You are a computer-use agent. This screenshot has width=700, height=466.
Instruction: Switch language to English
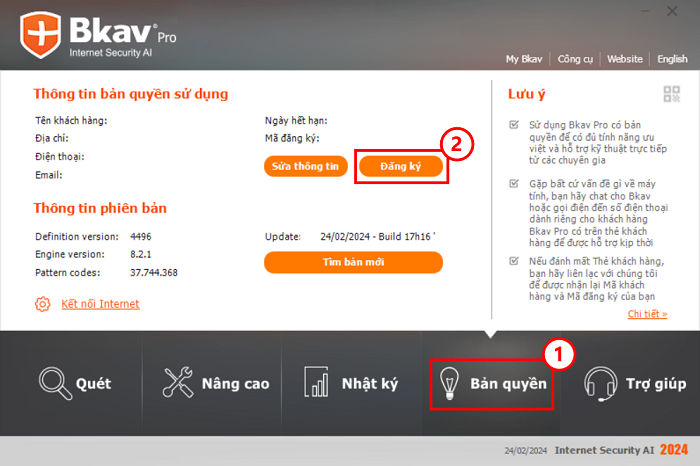(x=672, y=59)
